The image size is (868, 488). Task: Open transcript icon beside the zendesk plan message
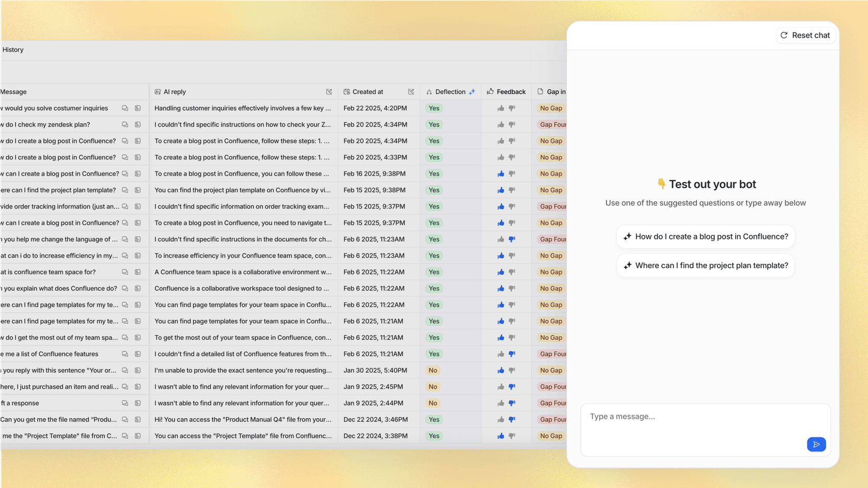tap(137, 124)
